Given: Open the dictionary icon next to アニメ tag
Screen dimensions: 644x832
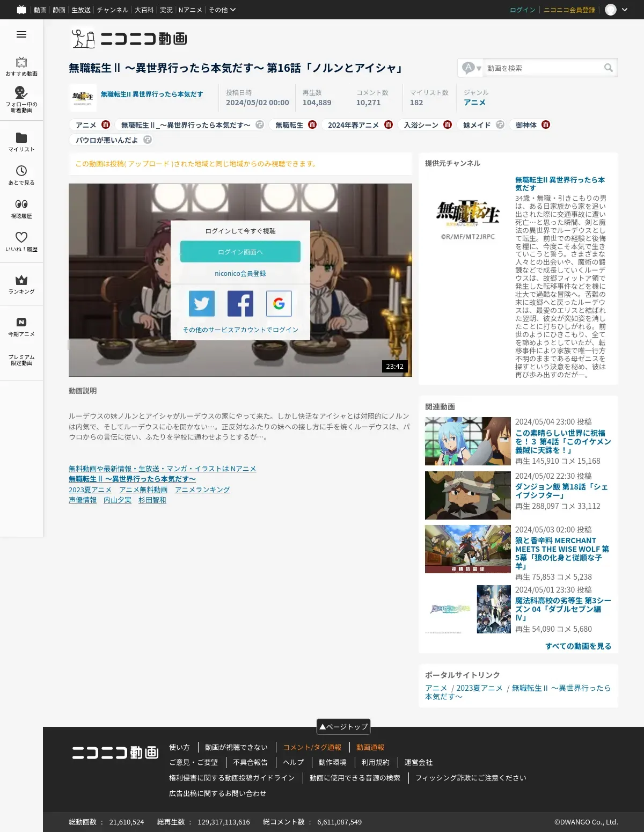Looking at the screenshot, I should coord(106,125).
